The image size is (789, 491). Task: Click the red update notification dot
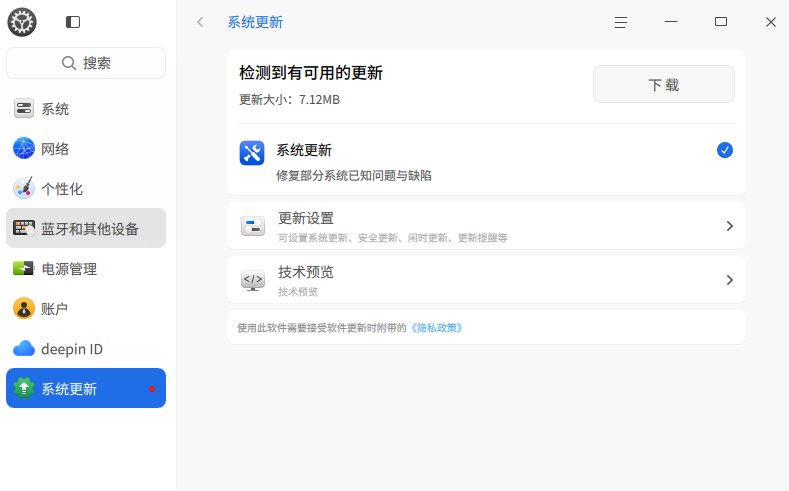coord(152,389)
